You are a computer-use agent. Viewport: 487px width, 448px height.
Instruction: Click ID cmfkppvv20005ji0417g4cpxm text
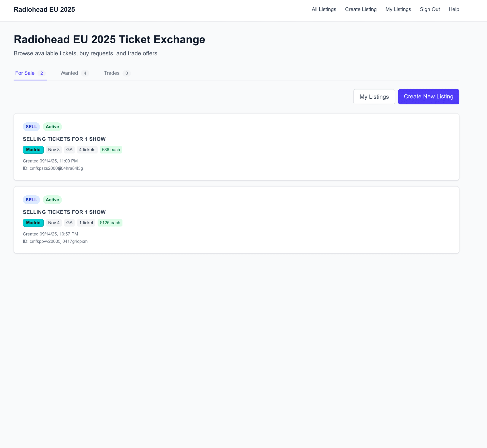(55, 241)
